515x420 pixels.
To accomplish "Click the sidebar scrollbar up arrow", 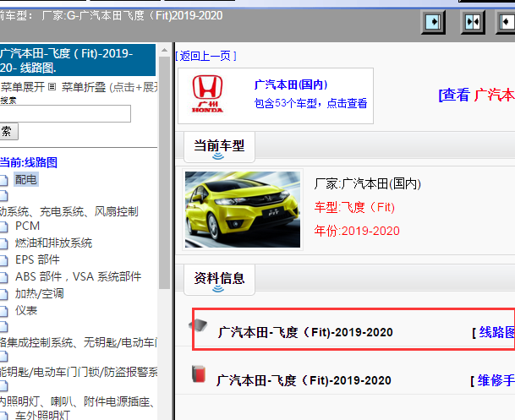I will point(164,50).
